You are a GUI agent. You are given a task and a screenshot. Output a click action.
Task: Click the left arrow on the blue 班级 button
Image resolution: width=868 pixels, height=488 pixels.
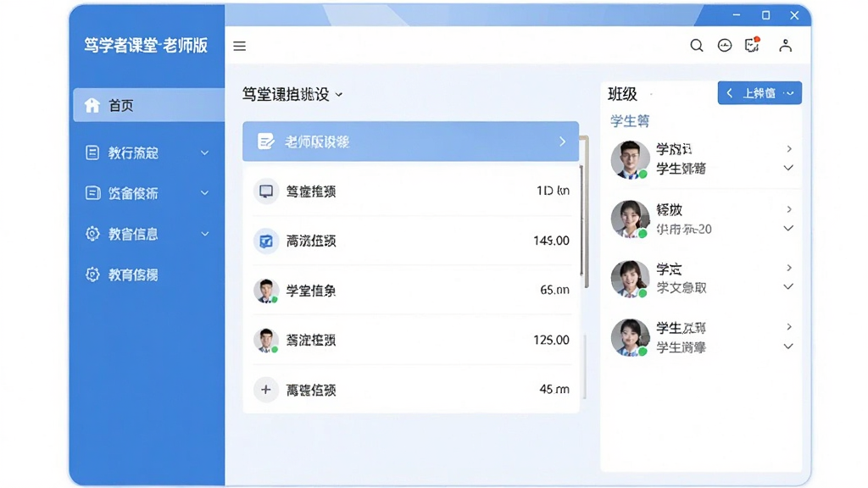pos(730,93)
